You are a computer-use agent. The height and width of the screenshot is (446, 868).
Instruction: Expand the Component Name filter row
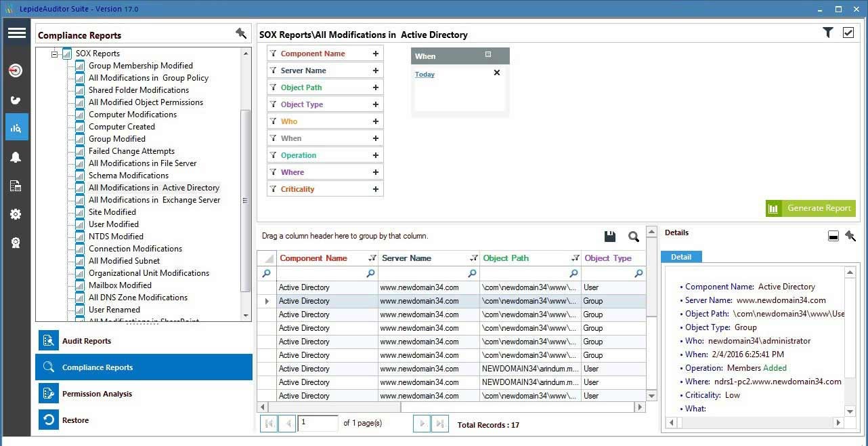coord(376,53)
